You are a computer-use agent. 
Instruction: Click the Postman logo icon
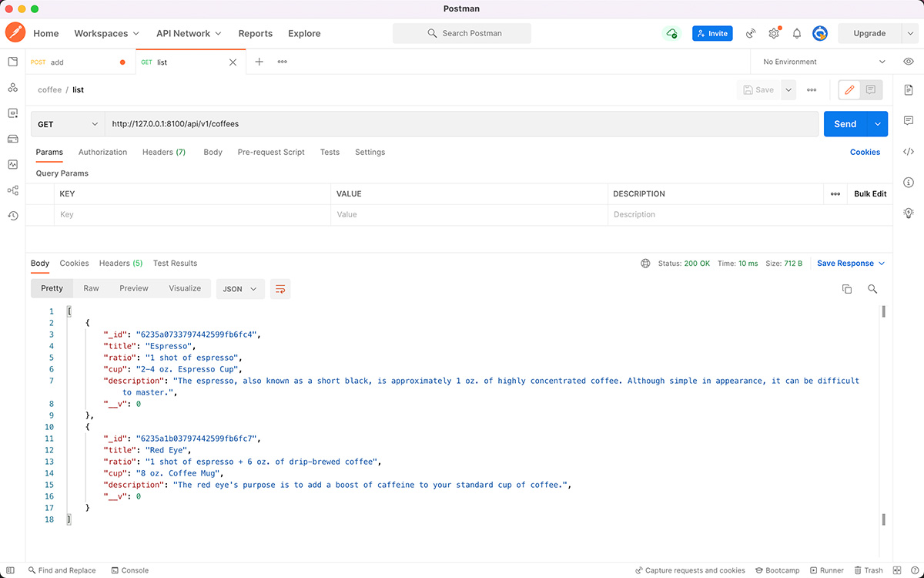(15, 33)
